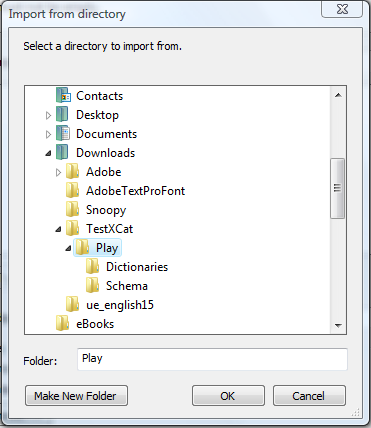Select the Contacts entry
The height and width of the screenshot is (428, 371).
99,96
